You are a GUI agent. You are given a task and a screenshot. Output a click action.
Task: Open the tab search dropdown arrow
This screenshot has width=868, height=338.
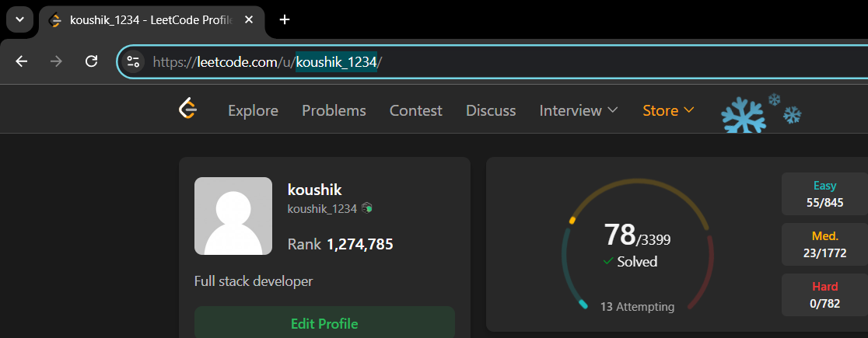[20, 19]
